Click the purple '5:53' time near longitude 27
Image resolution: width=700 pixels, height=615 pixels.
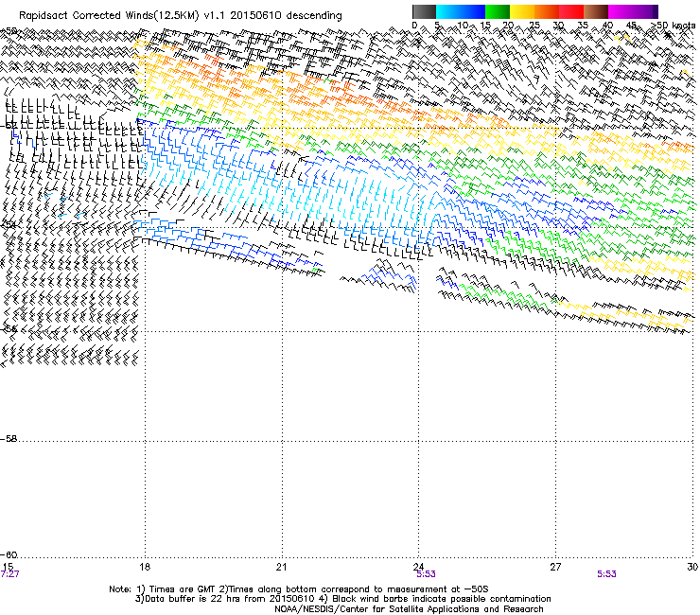point(606,574)
